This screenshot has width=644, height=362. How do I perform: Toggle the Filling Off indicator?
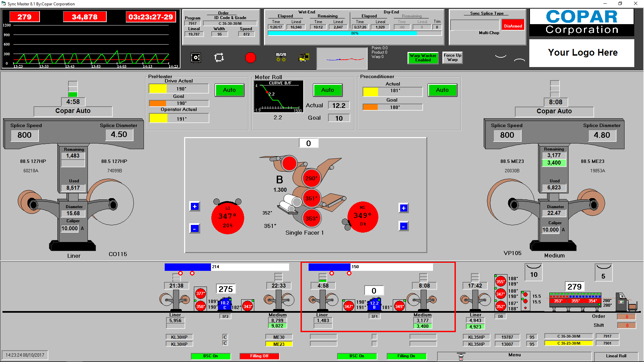[259, 356]
